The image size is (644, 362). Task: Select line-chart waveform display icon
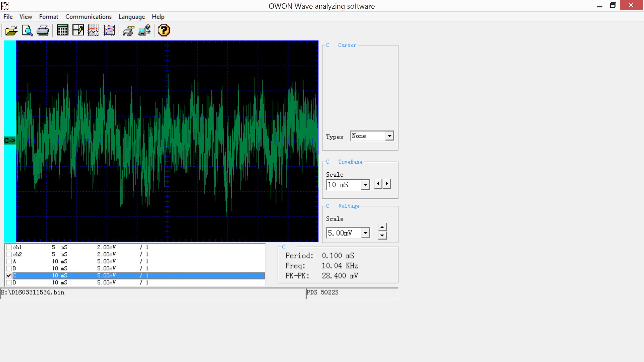click(x=94, y=31)
